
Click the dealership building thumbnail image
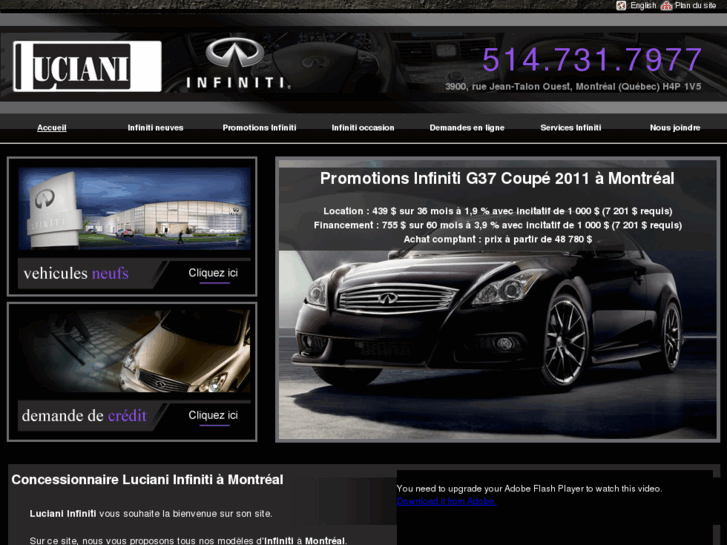[134, 208]
